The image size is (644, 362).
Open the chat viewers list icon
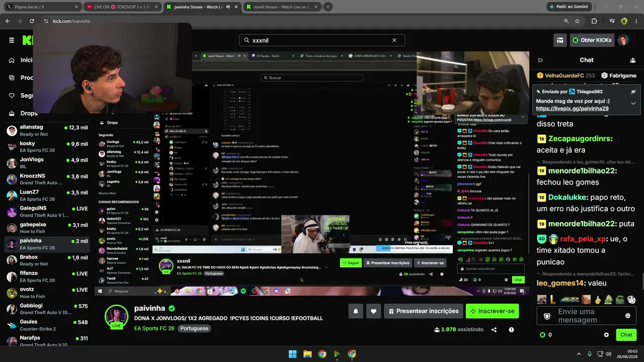(633, 60)
